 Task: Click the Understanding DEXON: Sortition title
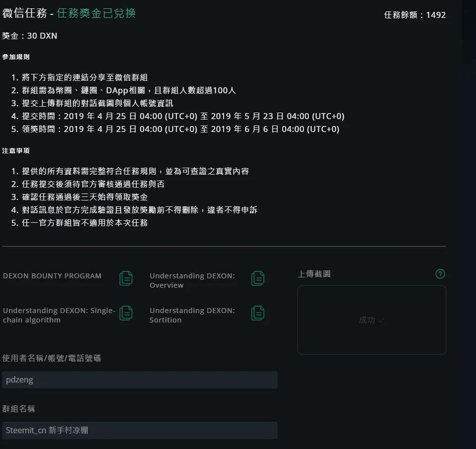click(192, 315)
